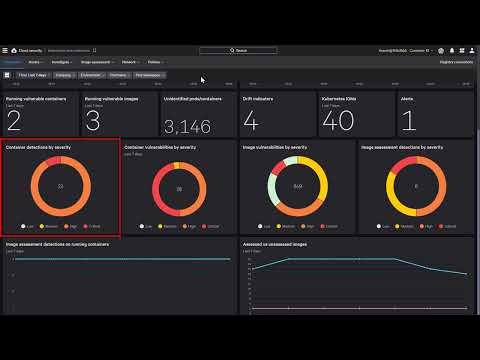Expand the Pod namespace filter dropdown

coord(149,75)
